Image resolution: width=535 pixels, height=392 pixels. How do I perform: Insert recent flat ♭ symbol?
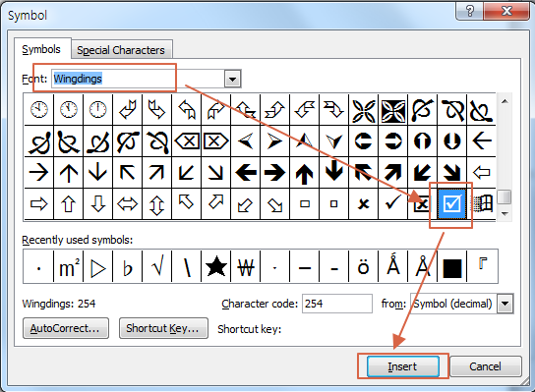(127, 266)
